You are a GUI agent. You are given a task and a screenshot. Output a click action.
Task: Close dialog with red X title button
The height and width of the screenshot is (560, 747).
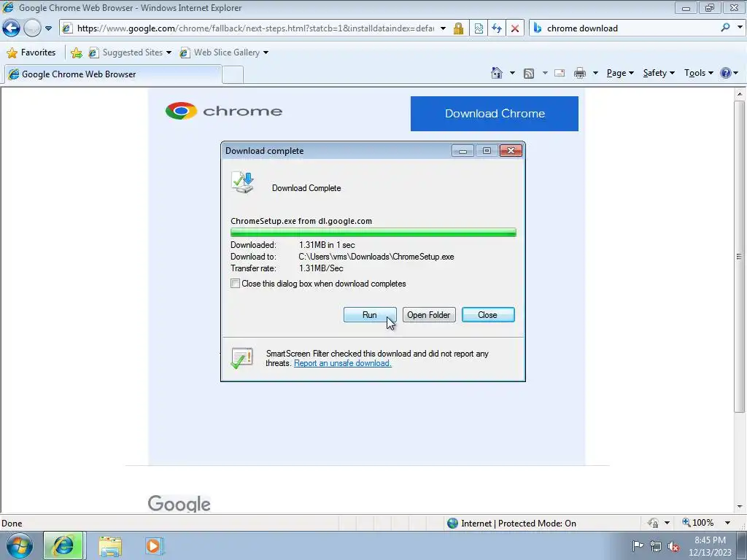(x=511, y=151)
